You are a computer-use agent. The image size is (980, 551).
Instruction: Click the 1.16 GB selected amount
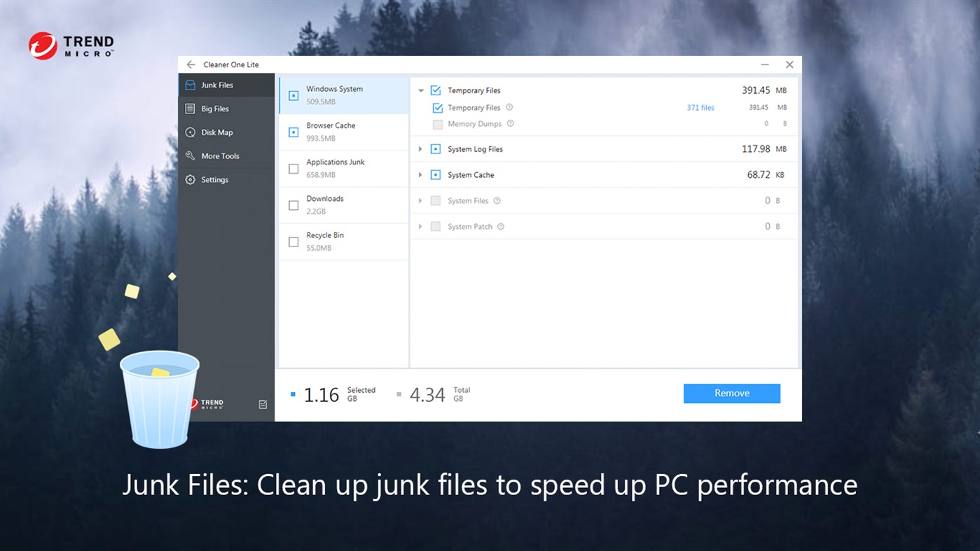(x=339, y=395)
